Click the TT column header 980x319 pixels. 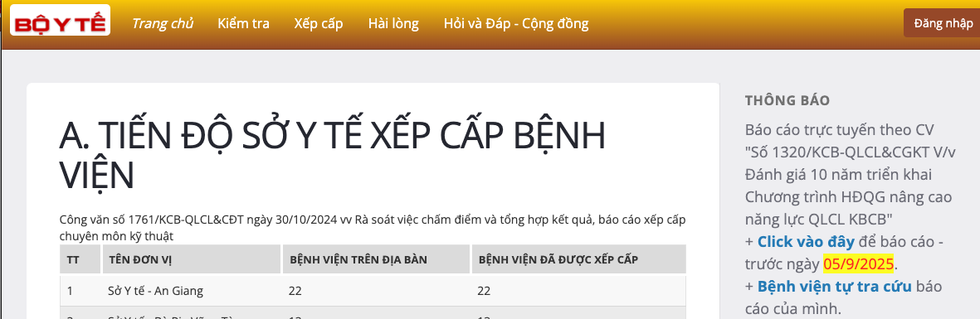coord(80,259)
